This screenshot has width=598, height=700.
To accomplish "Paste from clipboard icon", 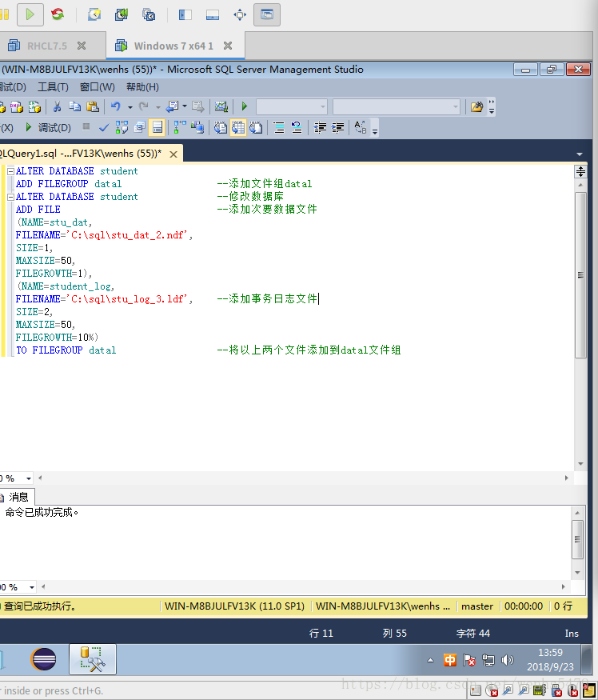I will [x=93, y=106].
